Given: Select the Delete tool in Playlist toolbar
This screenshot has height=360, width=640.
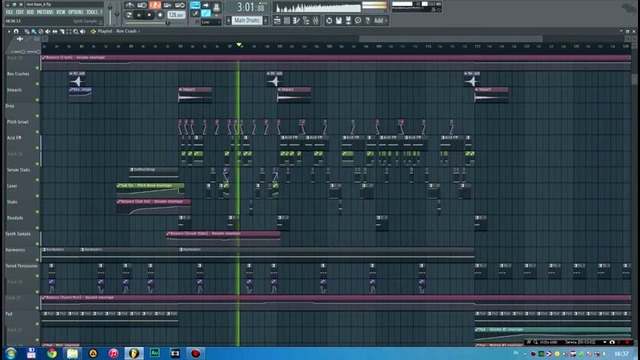Looking at the screenshot, I should pos(41,31).
